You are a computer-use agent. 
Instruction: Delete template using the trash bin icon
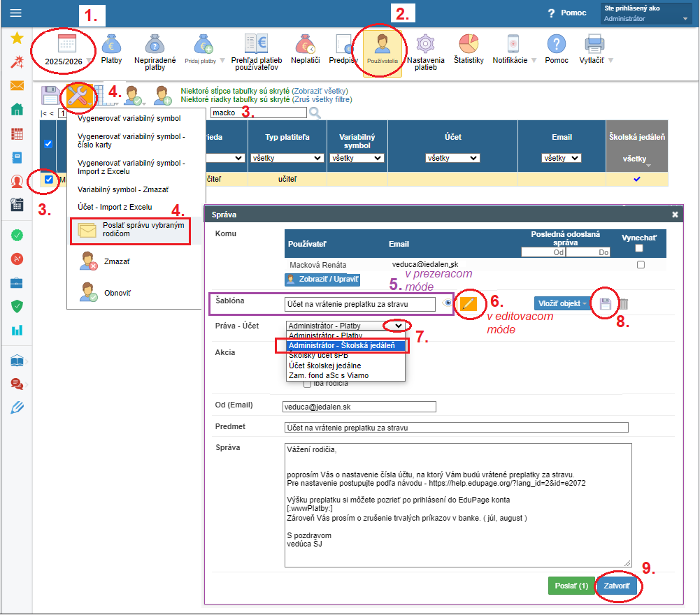tap(624, 304)
